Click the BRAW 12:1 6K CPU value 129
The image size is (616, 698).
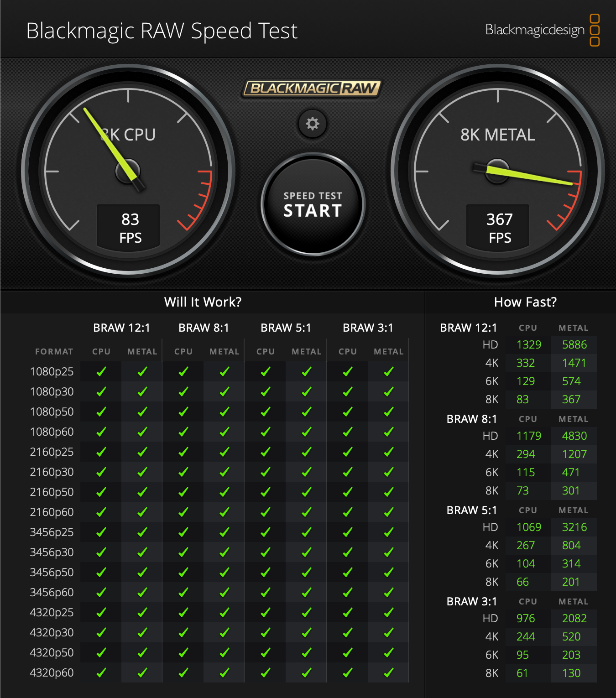point(526,381)
